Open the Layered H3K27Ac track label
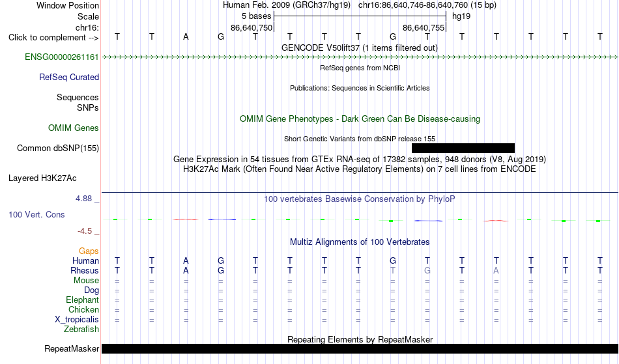This screenshot has width=619, height=364. pyautogui.click(x=42, y=178)
